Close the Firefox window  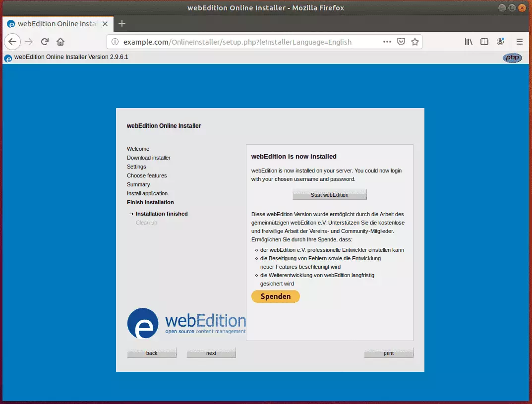pyautogui.click(x=522, y=8)
